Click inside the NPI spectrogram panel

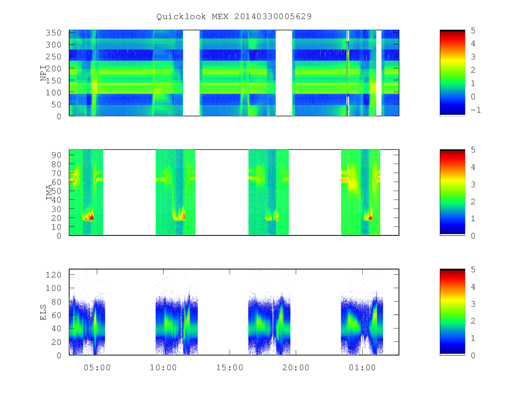pyautogui.click(x=234, y=73)
